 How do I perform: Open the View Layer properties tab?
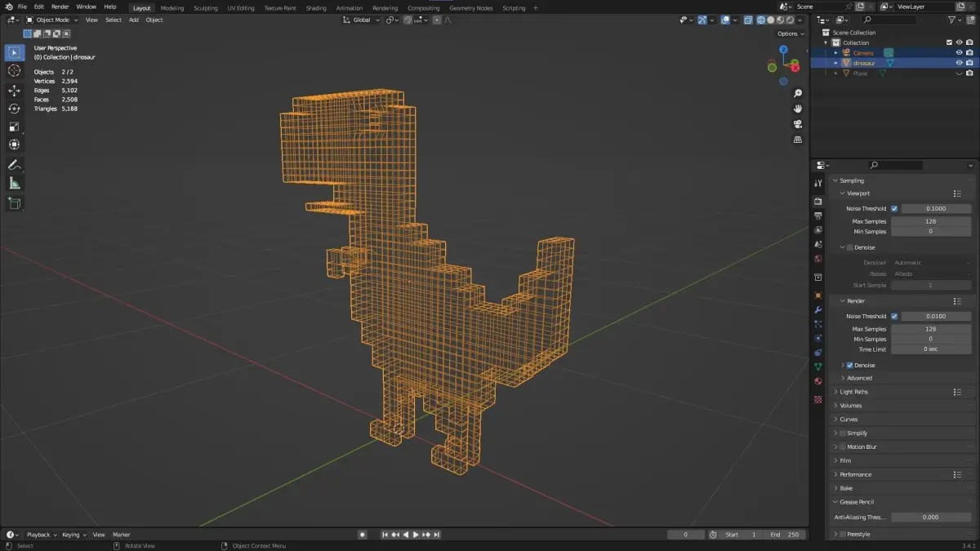pos(817,229)
